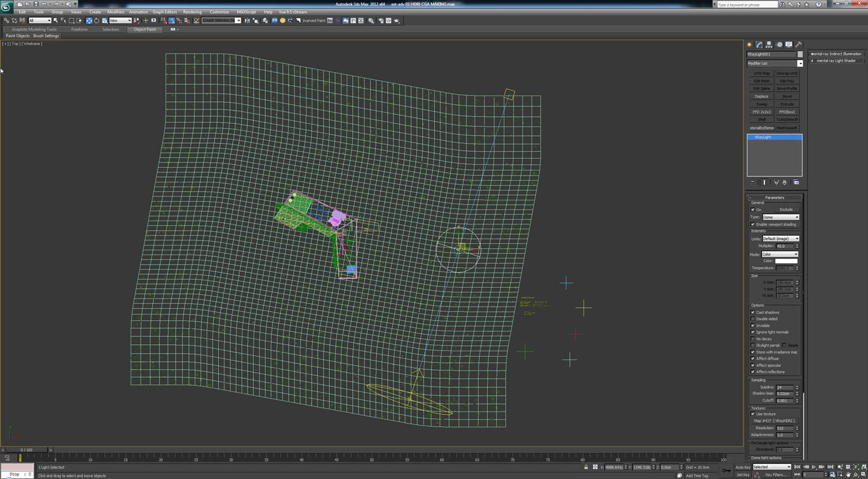Open the light Type dropdown showing Dome
The width and height of the screenshot is (868, 479).
780,217
